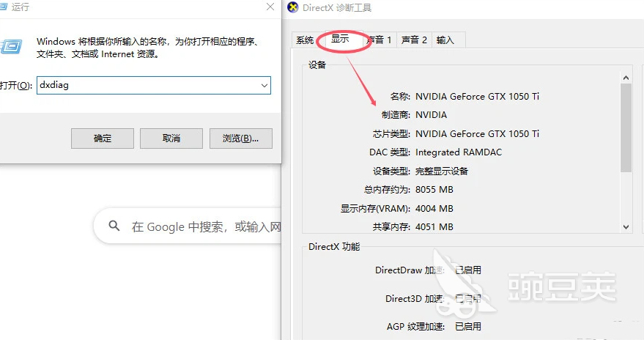Click the VRAM value 4004 MB
Viewport: 644px width, 340px height.
tap(434, 209)
